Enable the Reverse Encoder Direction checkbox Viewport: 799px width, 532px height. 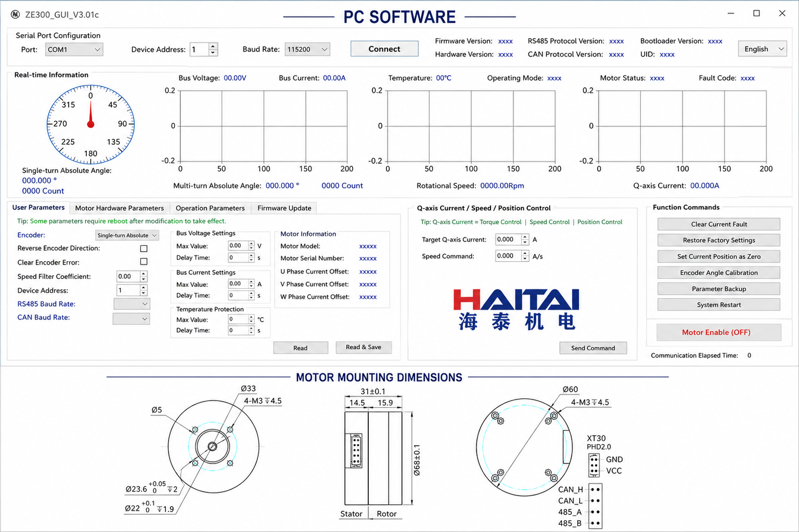[x=144, y=249]
